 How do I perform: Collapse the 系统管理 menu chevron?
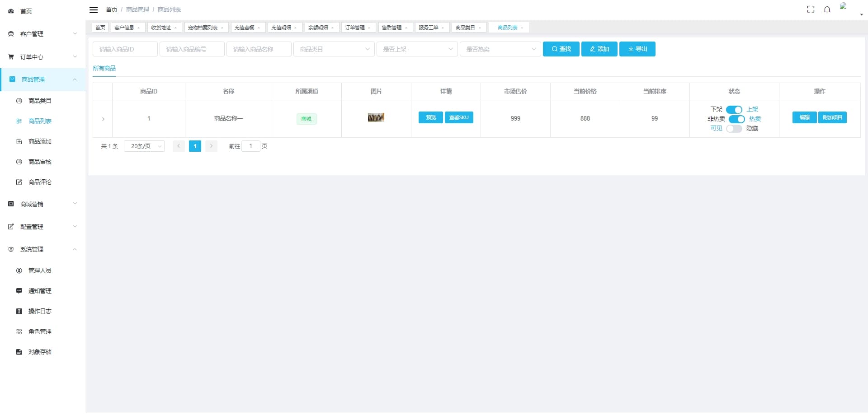tap(75, 249)
